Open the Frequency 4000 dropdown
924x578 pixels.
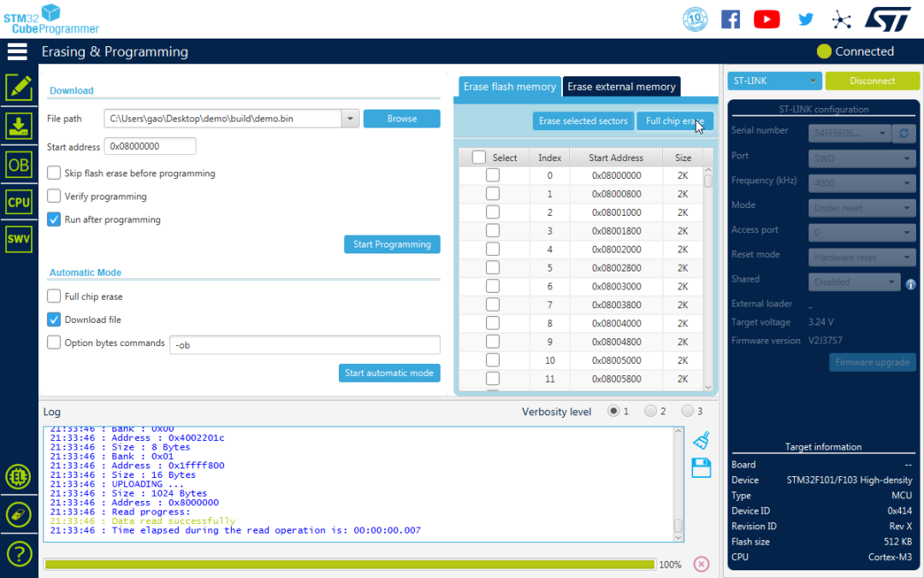point(862,183)
